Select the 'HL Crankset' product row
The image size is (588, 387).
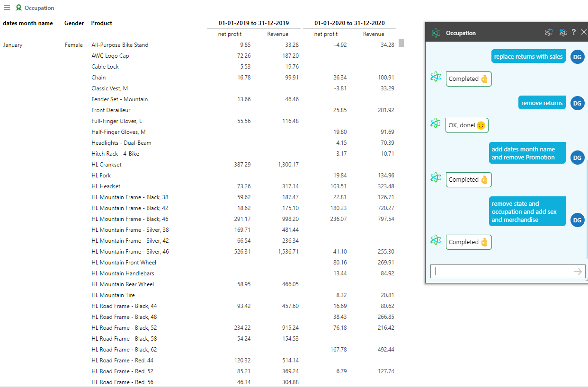tap(107, 165)
